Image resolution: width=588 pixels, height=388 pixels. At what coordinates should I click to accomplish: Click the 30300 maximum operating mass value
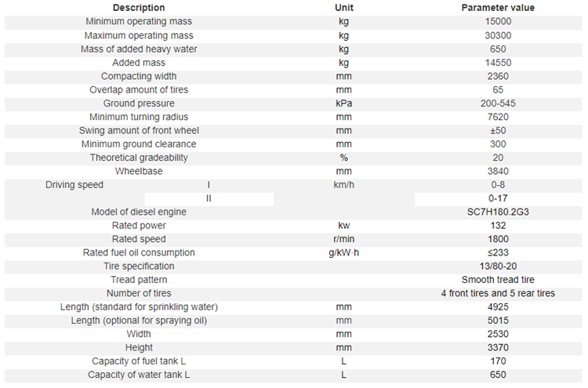pyautogui.click(x=498, y=35)
